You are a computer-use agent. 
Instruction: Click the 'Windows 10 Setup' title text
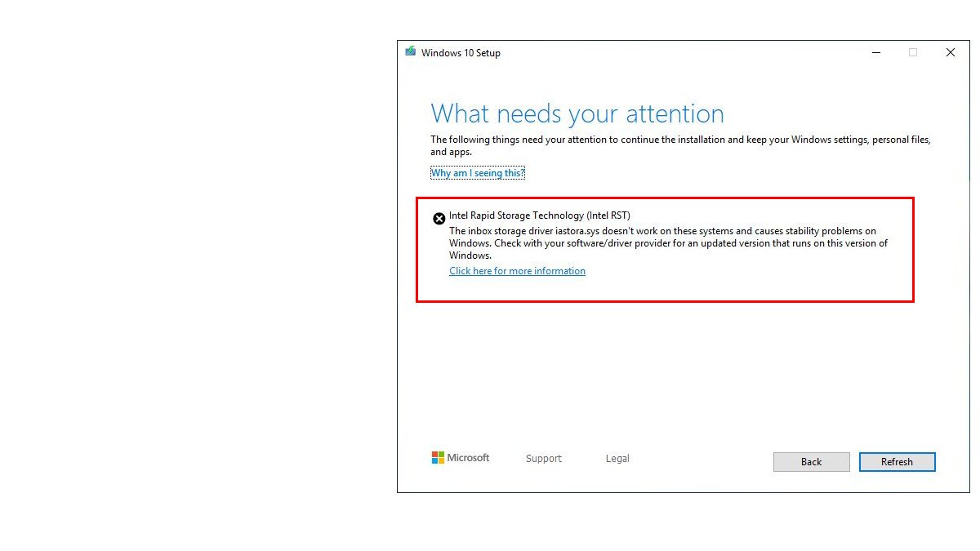pyautogui.click(x=461, y=53)
